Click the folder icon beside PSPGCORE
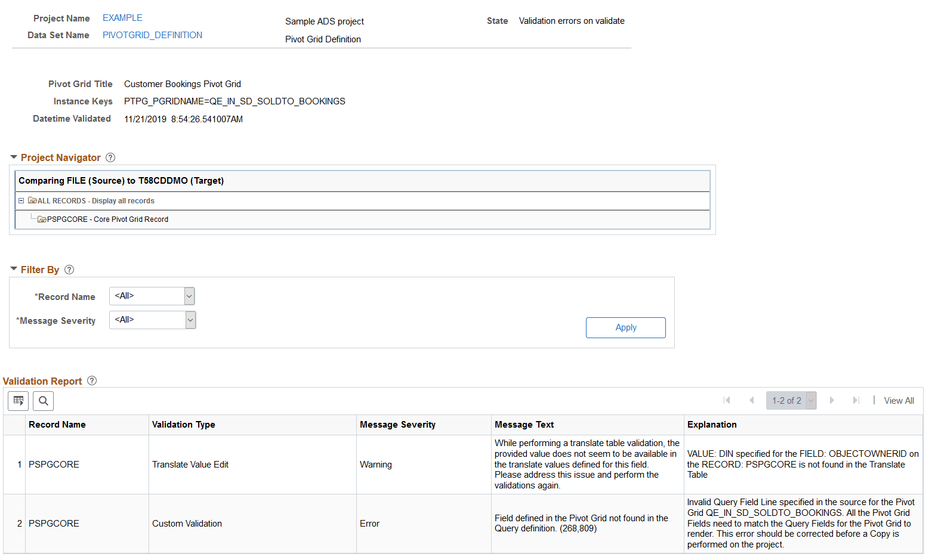The image size is (932, 560). pos(42,219)
